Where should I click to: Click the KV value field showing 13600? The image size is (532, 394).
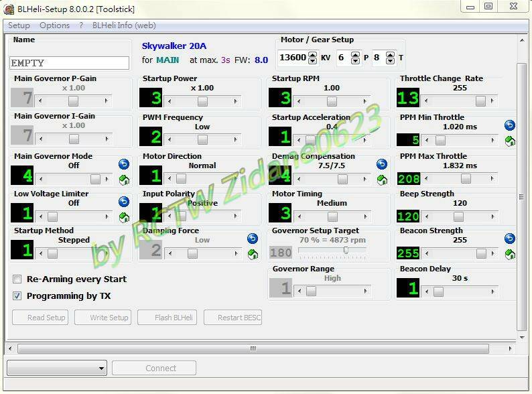point(292,58)
